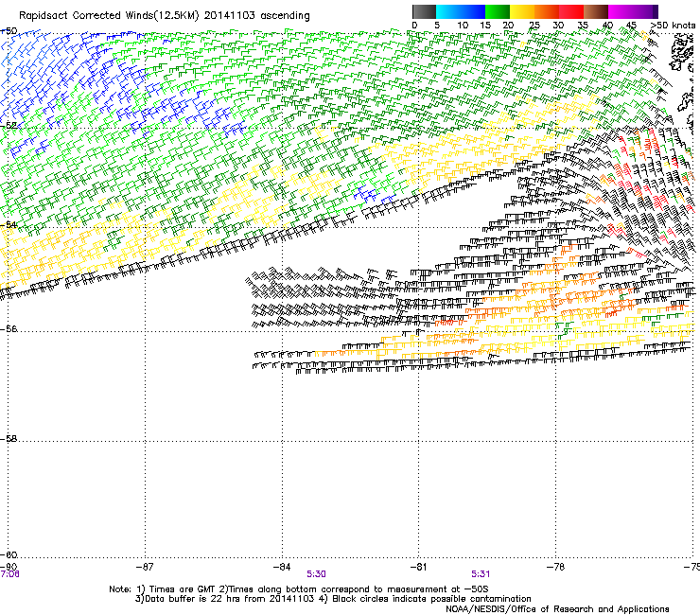
Task: Click the -87 longitude axis label
Action: tap(145, 567)
